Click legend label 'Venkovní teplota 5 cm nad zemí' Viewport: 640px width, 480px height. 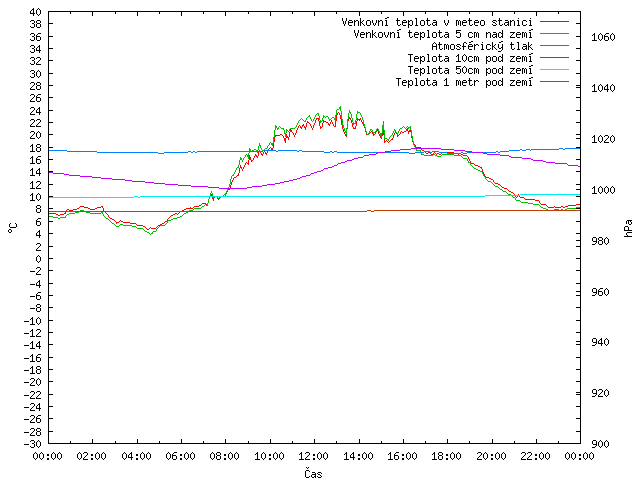point(443,34)
